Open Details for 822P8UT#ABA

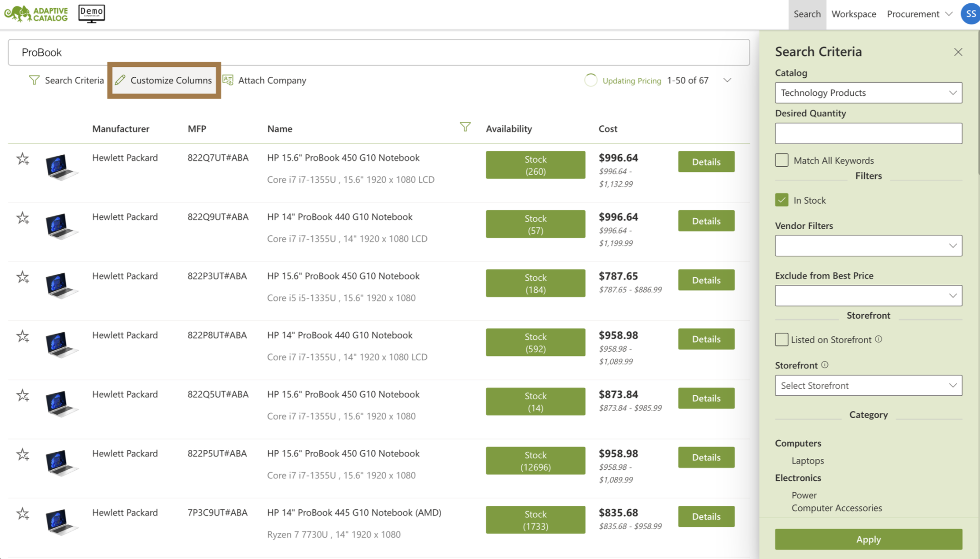[x=706, y=339]
